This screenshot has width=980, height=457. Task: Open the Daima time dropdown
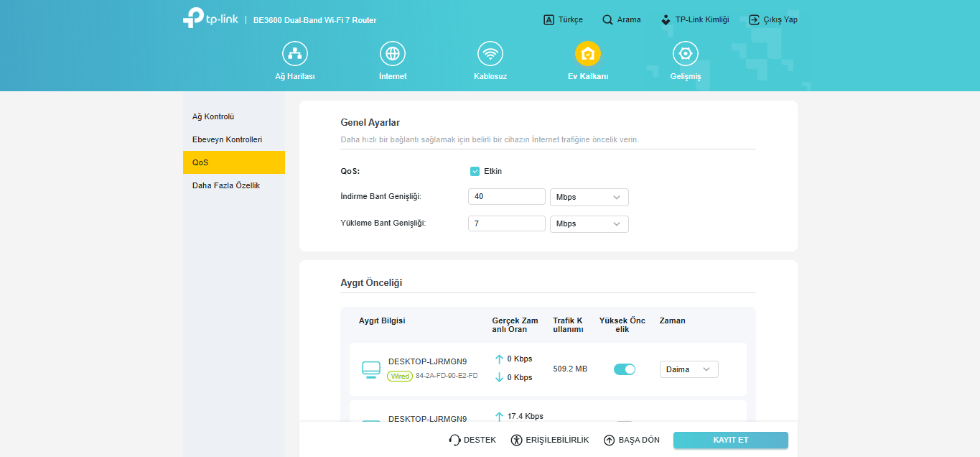[689, 369]
